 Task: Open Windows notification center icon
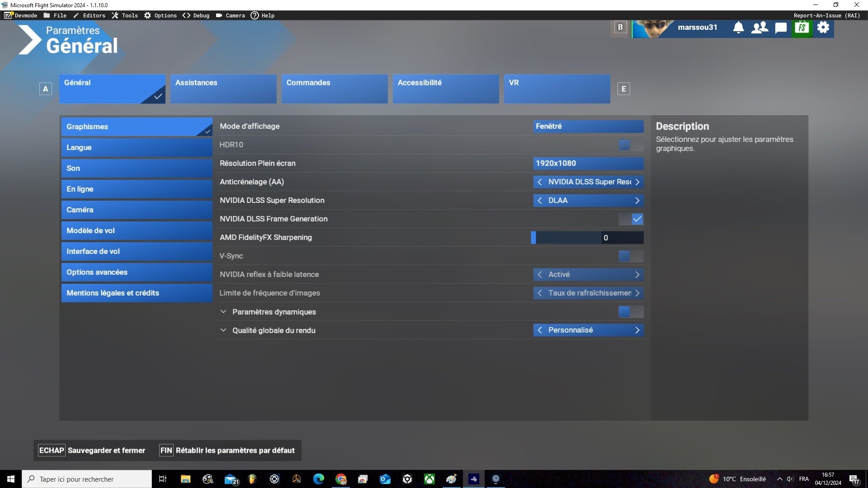pyautogui.click(x=854, y=479)
